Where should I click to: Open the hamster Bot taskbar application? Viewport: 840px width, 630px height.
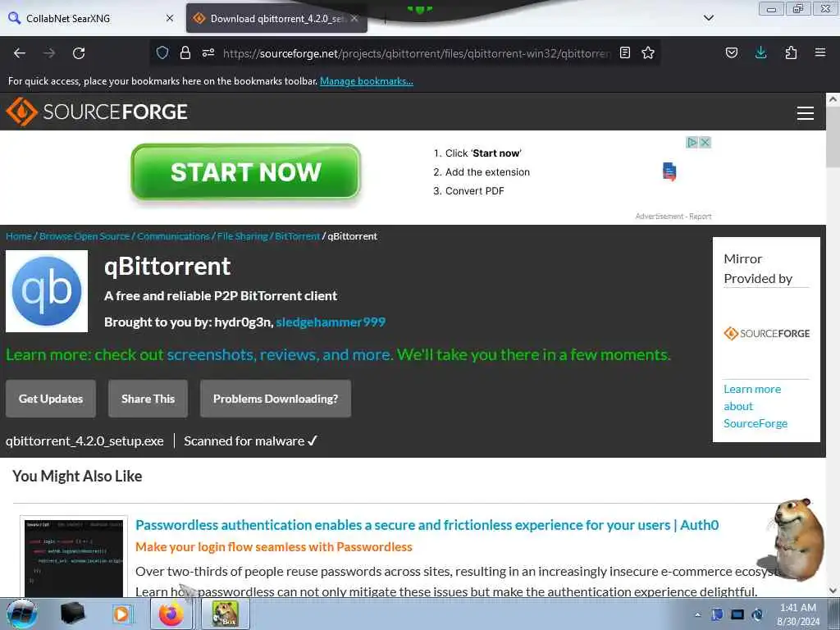click(x=225, y=614)
